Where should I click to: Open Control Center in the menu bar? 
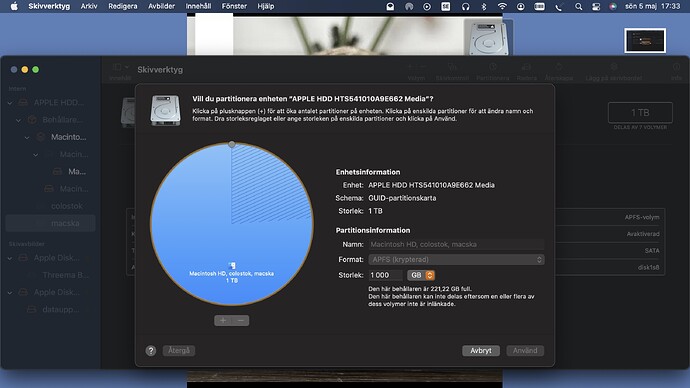(596, 7)
